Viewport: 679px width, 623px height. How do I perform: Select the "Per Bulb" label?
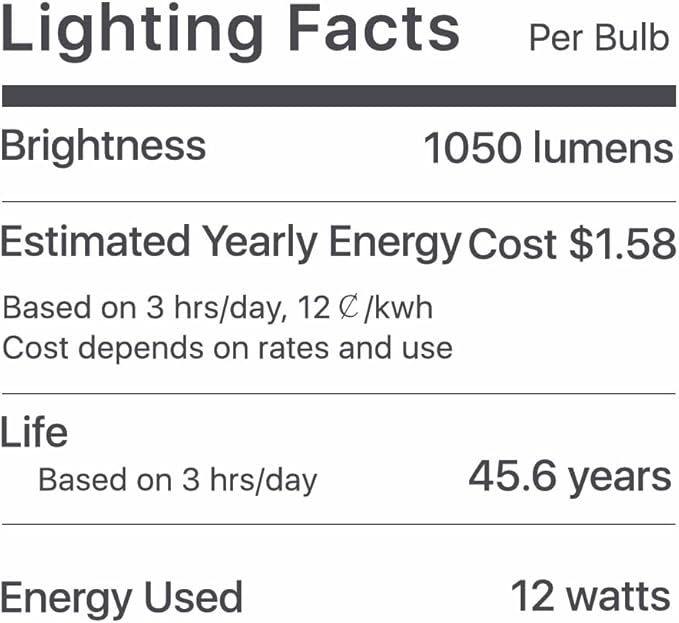(x=599, y=38)
